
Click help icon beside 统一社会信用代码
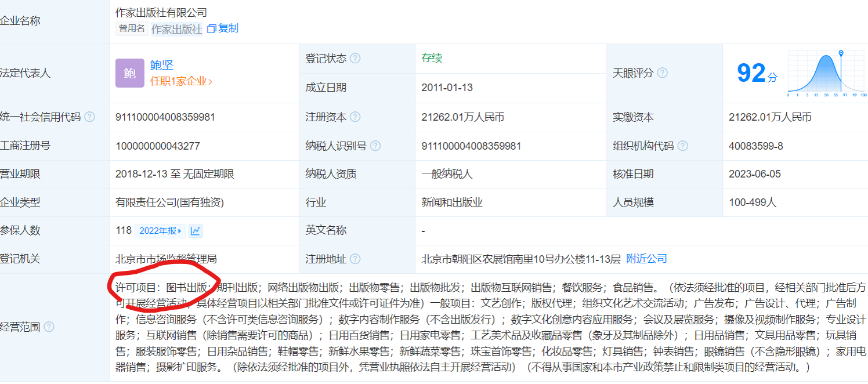(89, 117)
